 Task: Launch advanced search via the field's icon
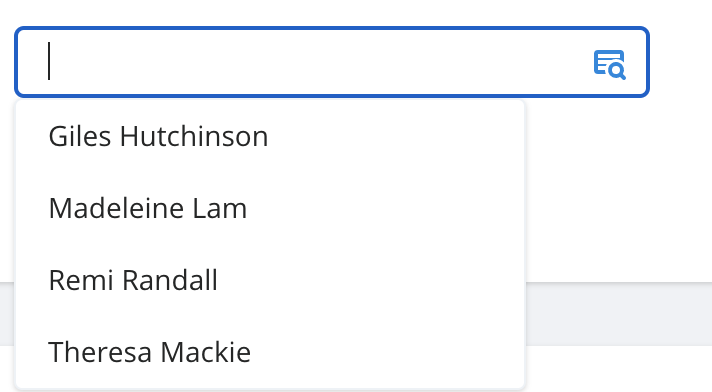(609, 65)
